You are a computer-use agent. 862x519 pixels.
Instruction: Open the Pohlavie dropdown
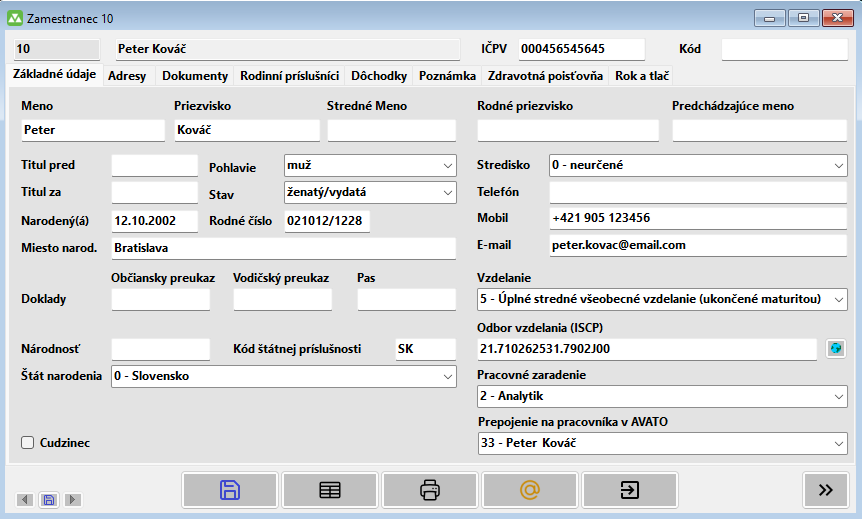[x=370, y=165]
